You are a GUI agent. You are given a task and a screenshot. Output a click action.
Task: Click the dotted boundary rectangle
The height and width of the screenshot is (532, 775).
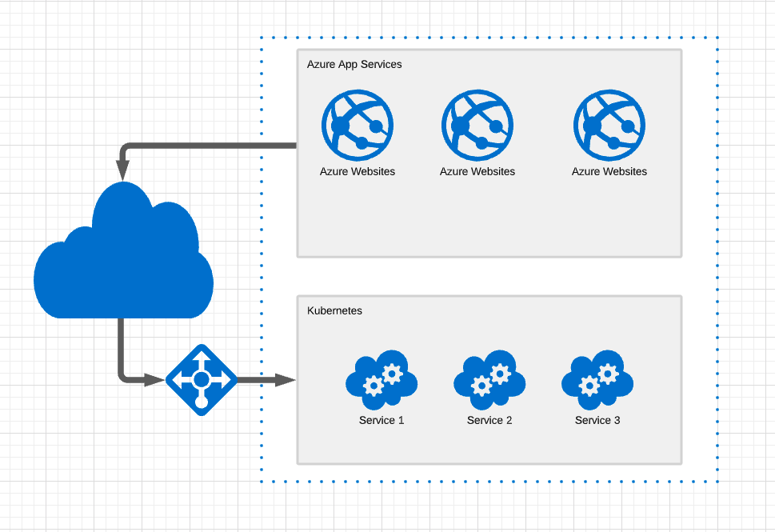(x=489, y=36)
